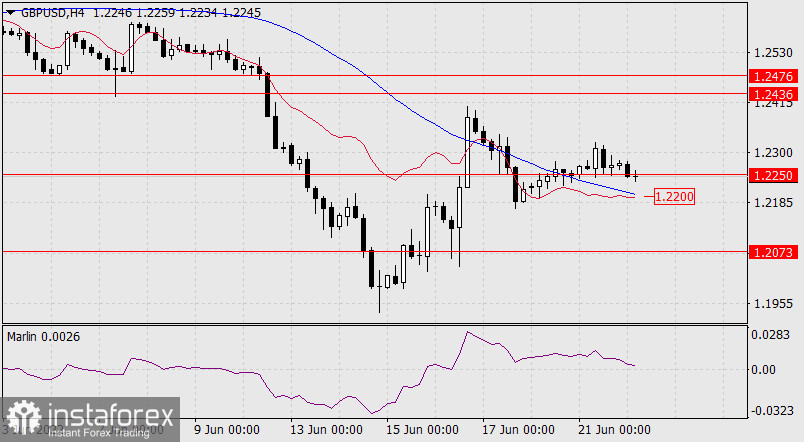Select the 1.2250 red price level label
The width and height of the screenshot is (804, 442).
773,175
